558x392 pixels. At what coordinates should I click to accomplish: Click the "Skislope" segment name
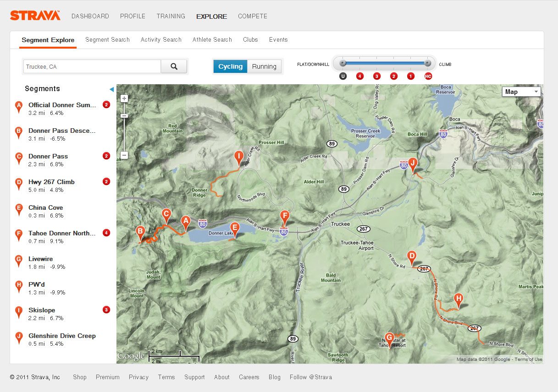(42, 310)
